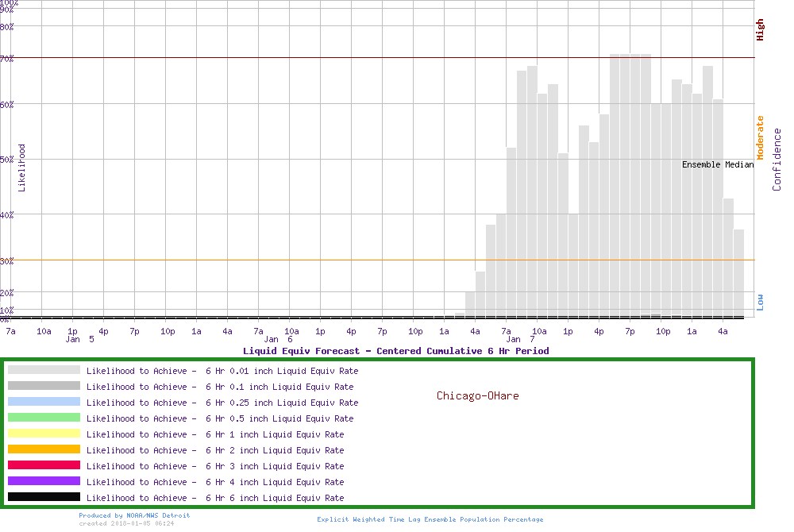Click the Ensemble Median label on the chart
Viewport: 794px width, 532px height.
click(x=718, y=164)
